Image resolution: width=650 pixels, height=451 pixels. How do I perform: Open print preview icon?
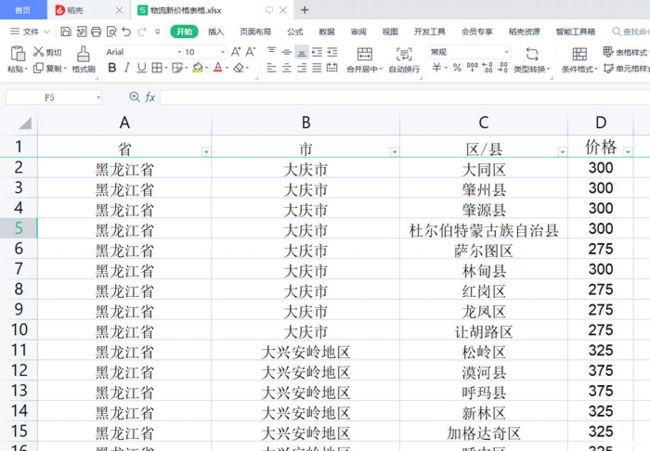pyautogui.click(x=112, y=32)
